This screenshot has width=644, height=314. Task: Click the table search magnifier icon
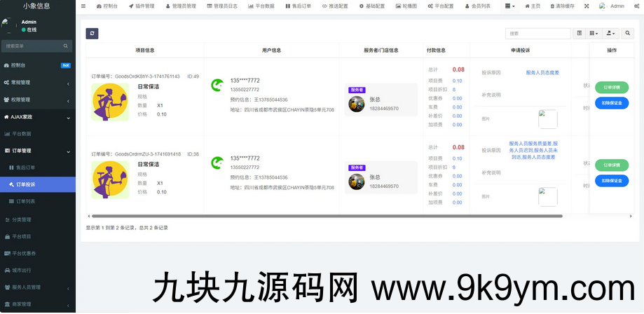pos(627,33)
